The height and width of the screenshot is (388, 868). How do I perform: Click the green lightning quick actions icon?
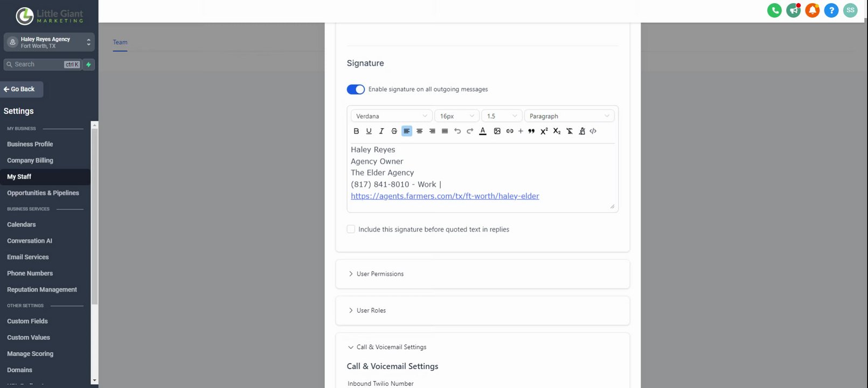(89, 64)
